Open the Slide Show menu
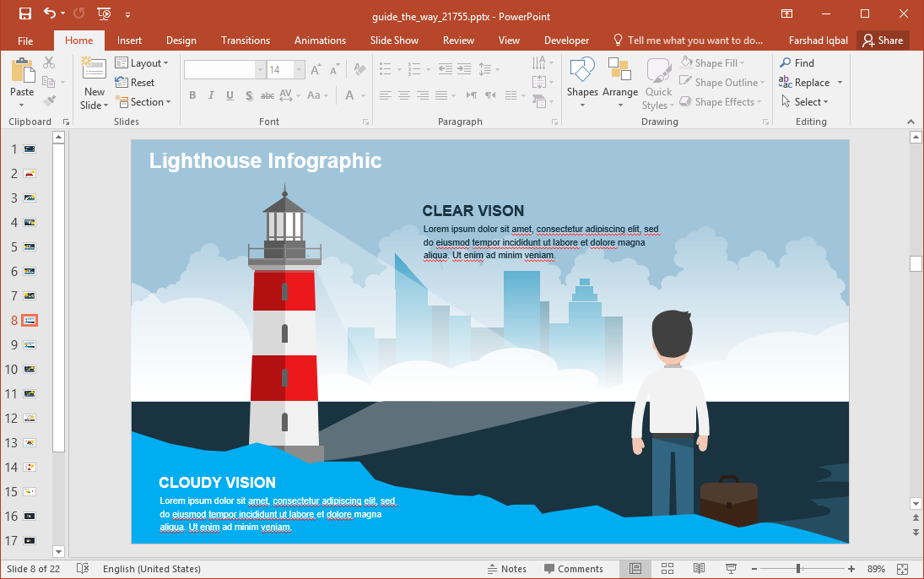This screenshot has height=579, width=924. (394, 40)
